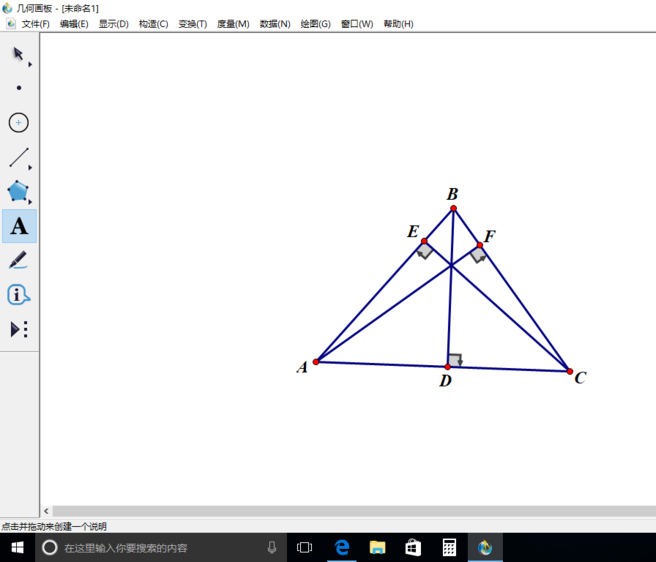Click foot point D on segment AC

447,367
